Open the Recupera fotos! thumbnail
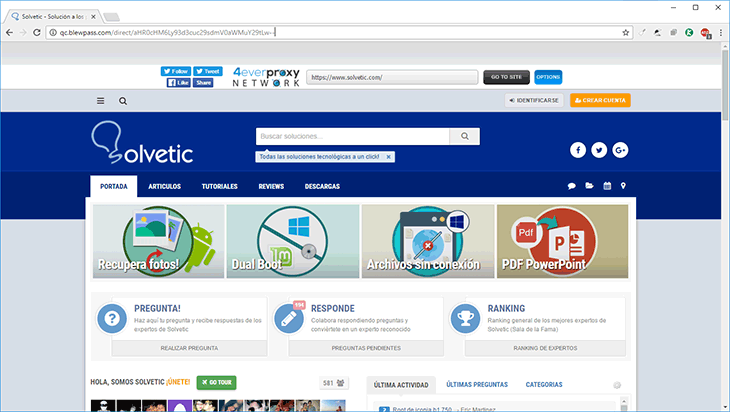The height and width of the screenshot is (412, 730). [x=159, y=241]
